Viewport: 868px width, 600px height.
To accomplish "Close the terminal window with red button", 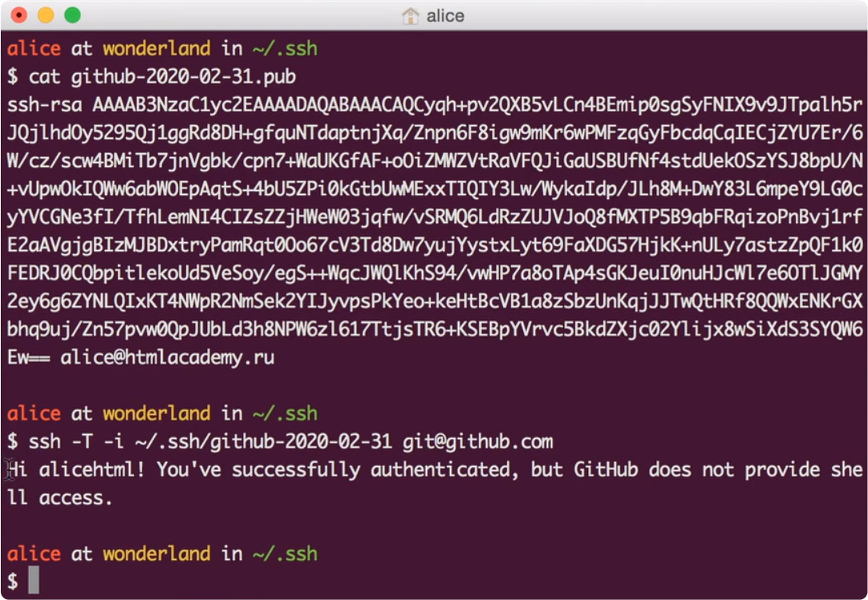I will [19, 14].
